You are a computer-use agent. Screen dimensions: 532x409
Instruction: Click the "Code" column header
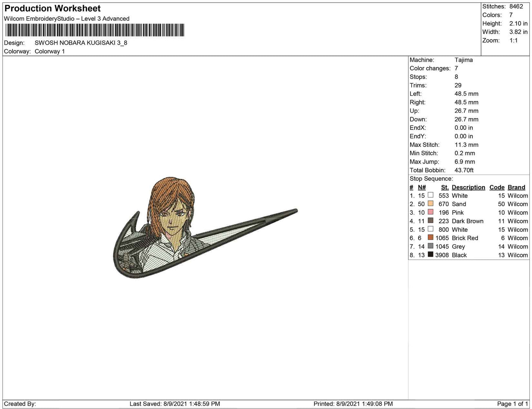point(497,187)
